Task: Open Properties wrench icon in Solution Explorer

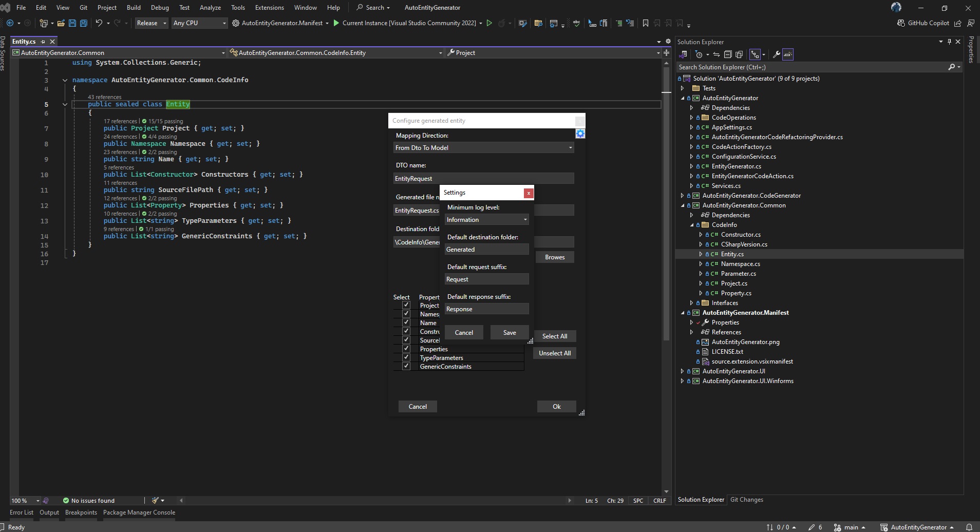Action: coord(777,54)
